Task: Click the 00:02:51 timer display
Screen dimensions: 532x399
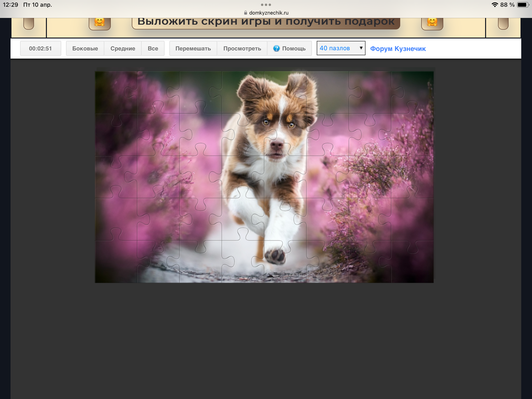Action: (40, 48)
